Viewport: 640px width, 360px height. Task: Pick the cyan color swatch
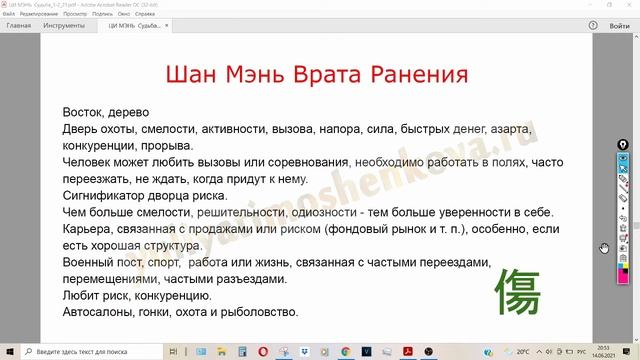click(x=620, y=266)
